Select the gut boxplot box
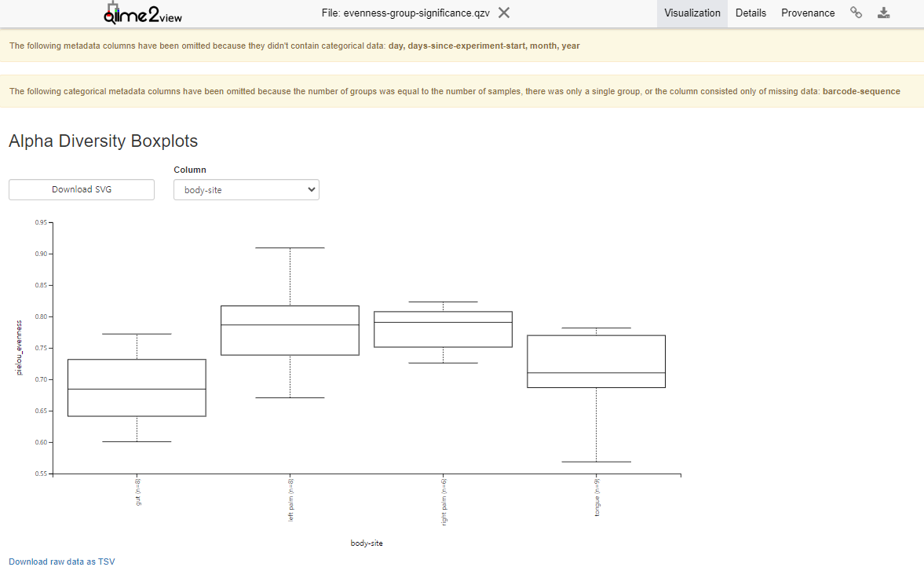 point(137,388)
